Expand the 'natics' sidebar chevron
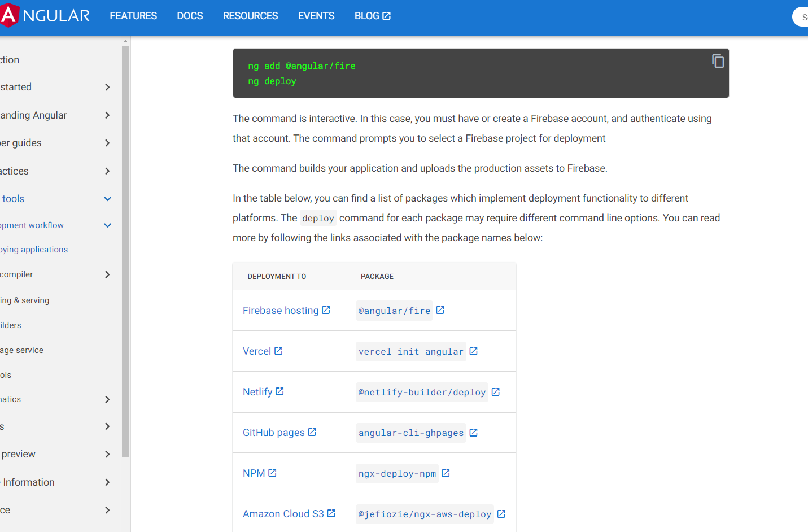Screen dimensions: 808x532 (107, 399)
